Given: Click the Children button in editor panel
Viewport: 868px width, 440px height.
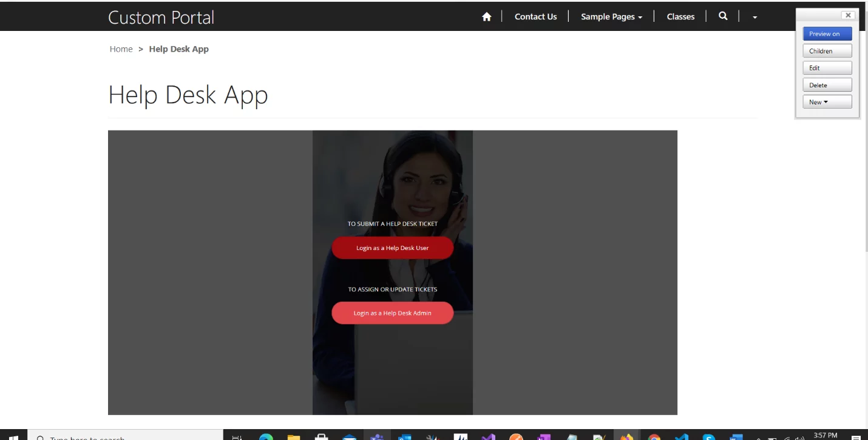Looking at the screenshot, I should [827, 51].
